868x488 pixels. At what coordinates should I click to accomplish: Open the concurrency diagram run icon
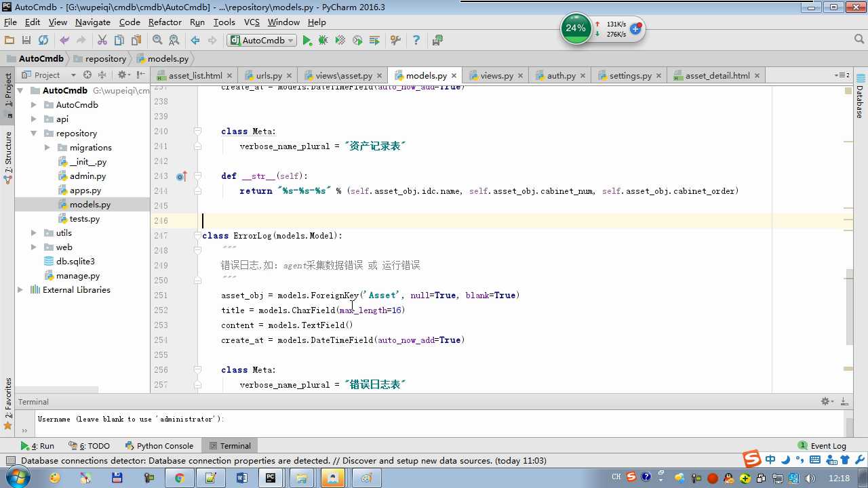coord(374,40)
